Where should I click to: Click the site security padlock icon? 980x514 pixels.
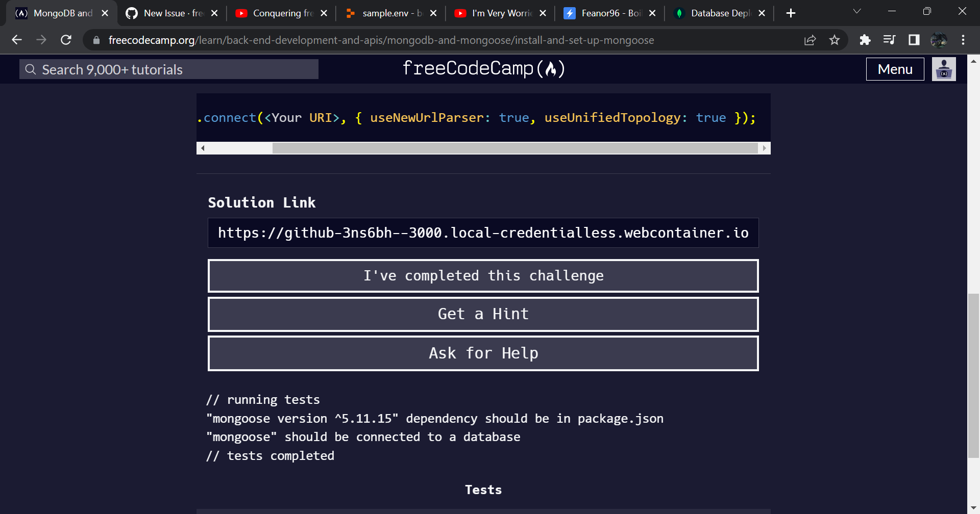tap(95, 40)
